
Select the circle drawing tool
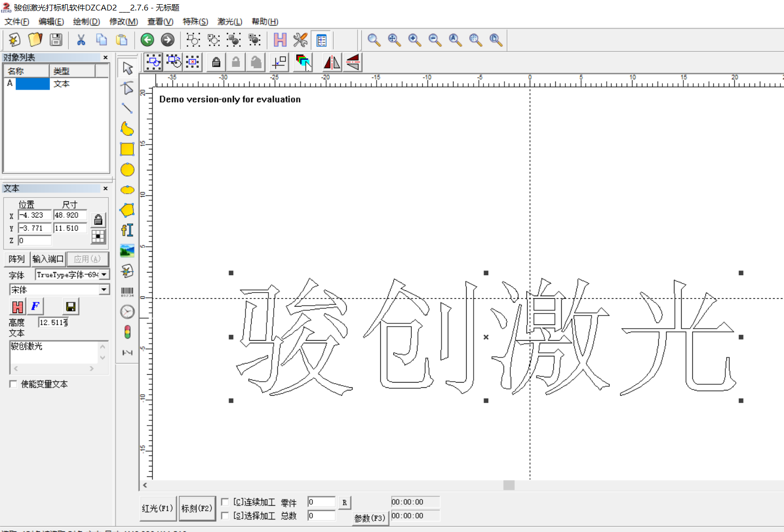(x=127, y=170)
